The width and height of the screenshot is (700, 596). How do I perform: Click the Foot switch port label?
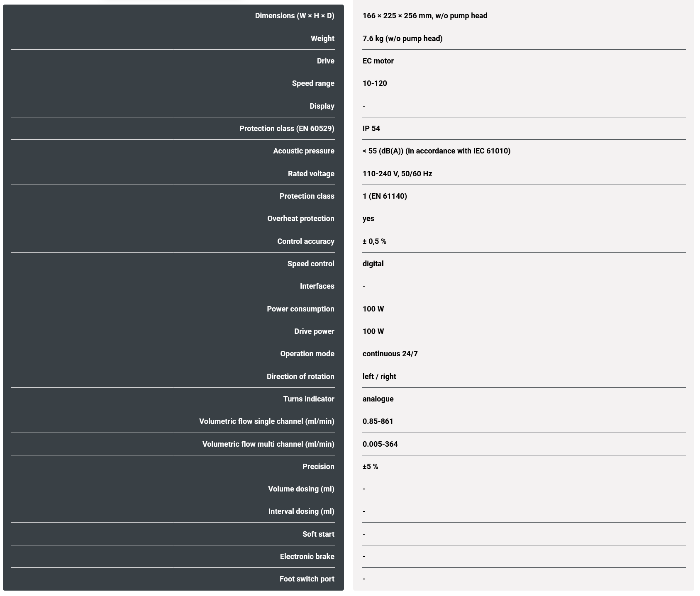pos(307,579)
